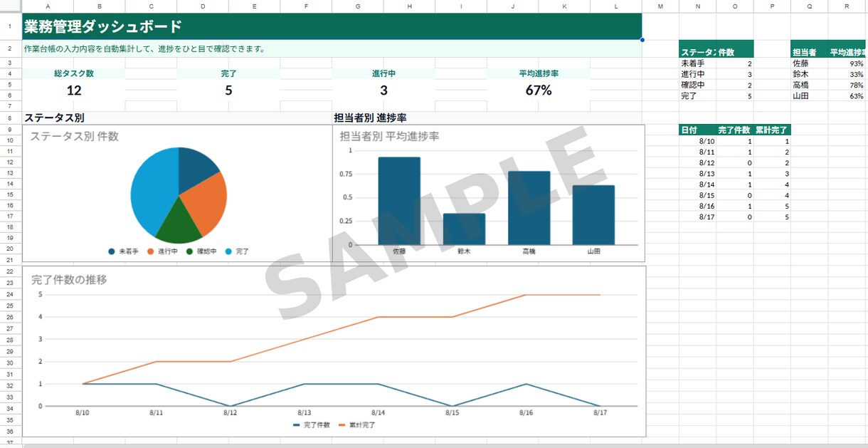
Task: Select the 8/17 cell in the date table
Action: coord(698,217)
